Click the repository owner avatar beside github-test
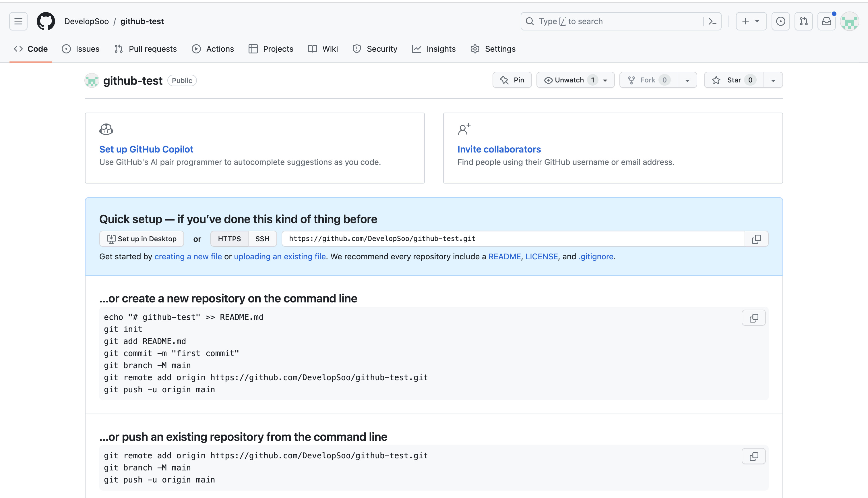 coord(92,80)
